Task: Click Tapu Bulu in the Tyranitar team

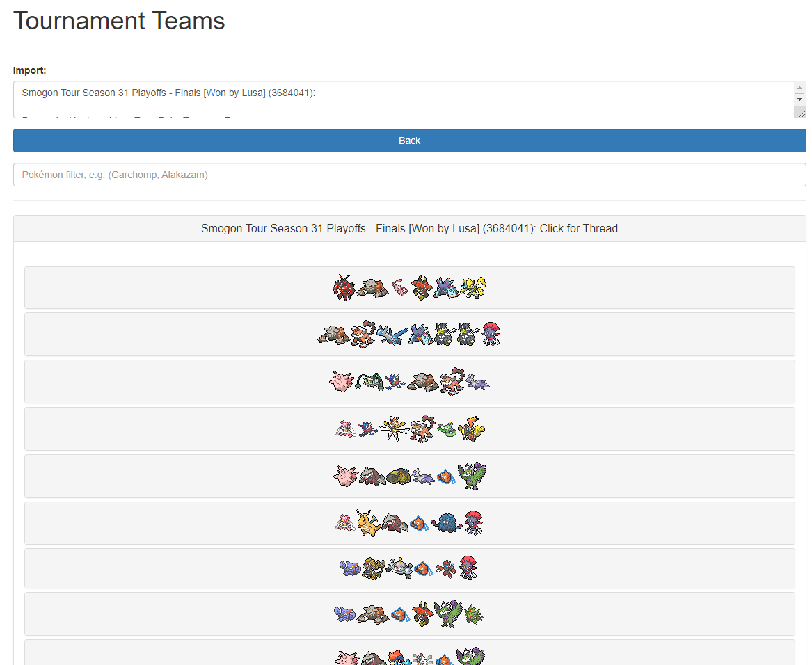Action: pos(422,614)
